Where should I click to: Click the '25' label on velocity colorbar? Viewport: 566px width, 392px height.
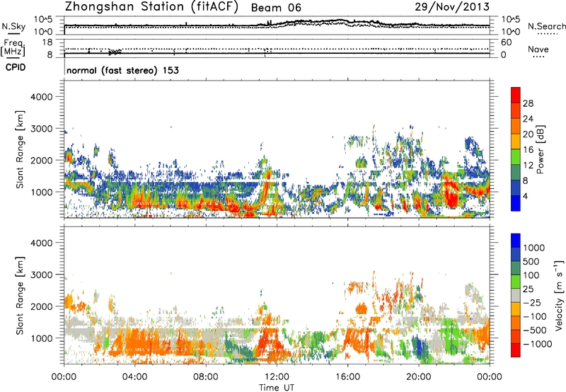(529, 289)
